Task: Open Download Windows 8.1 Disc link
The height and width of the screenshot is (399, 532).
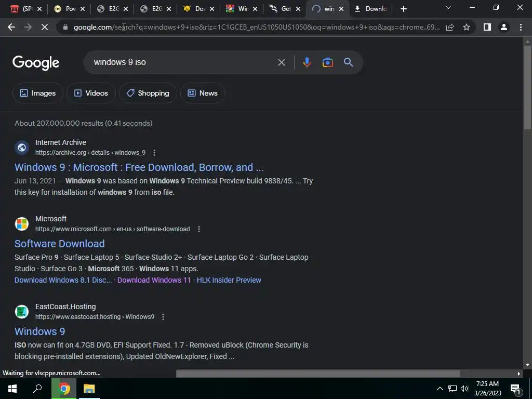Action: [63, 280]
